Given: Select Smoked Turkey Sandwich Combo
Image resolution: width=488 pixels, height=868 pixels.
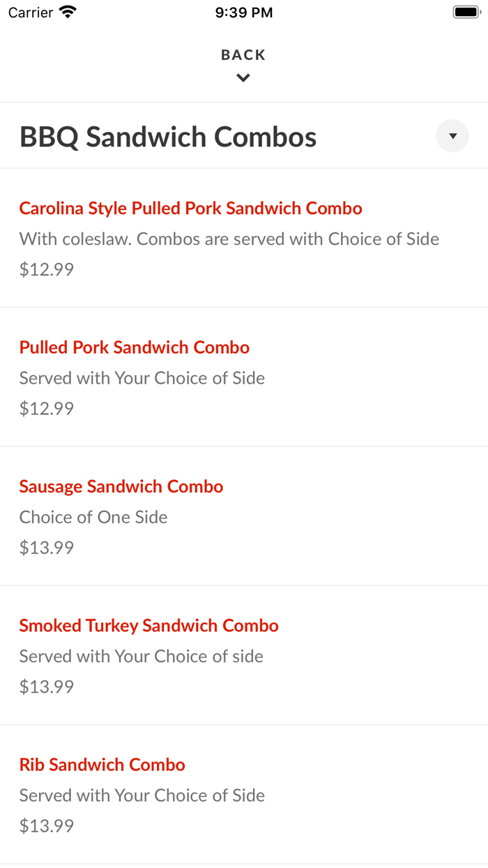Looking at the screenshot, I should (x=148, y=625).
